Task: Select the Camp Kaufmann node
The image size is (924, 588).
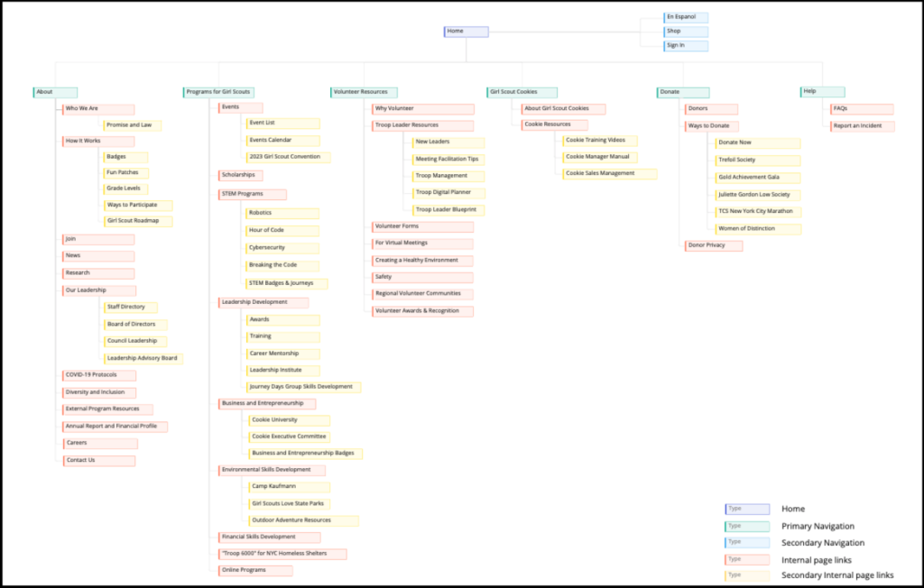Action: pos(290,487)
